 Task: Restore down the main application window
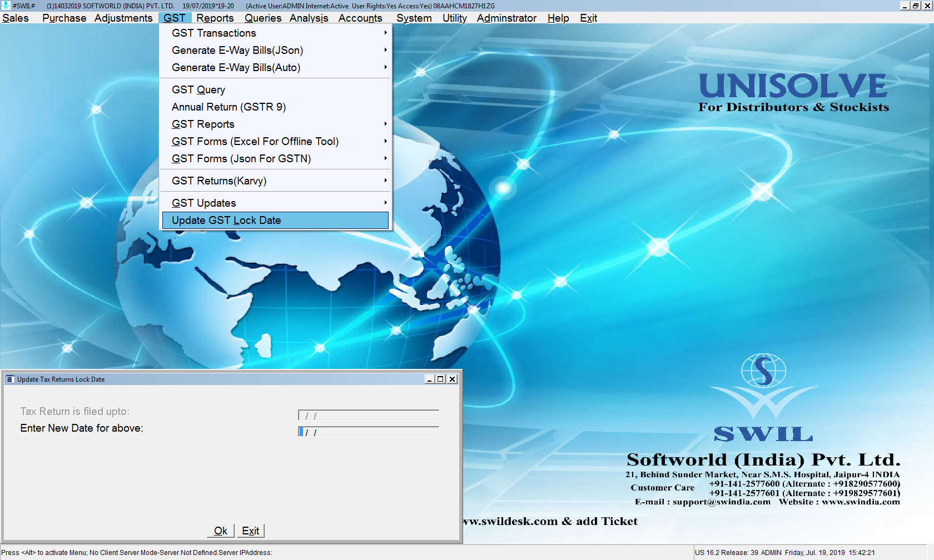916,6
